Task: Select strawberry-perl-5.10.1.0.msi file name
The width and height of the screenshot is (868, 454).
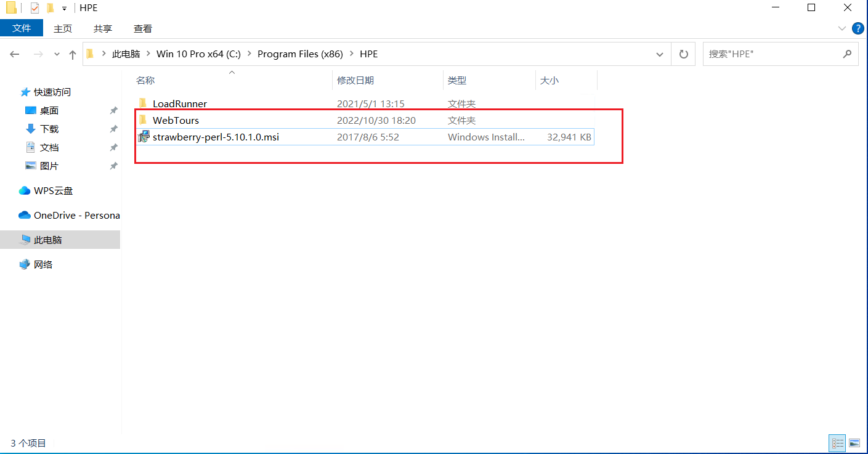Action: [216, 137]
